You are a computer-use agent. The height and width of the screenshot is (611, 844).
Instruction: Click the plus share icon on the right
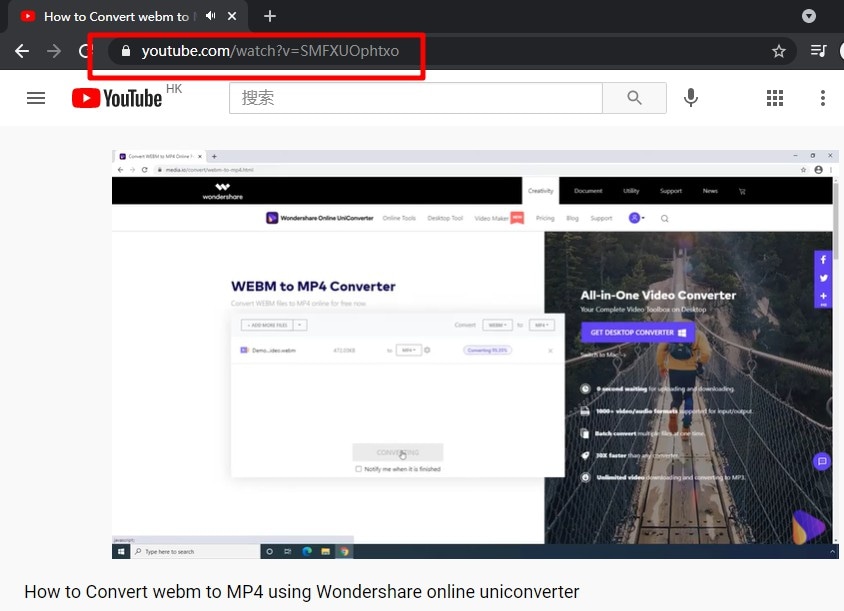823,297
